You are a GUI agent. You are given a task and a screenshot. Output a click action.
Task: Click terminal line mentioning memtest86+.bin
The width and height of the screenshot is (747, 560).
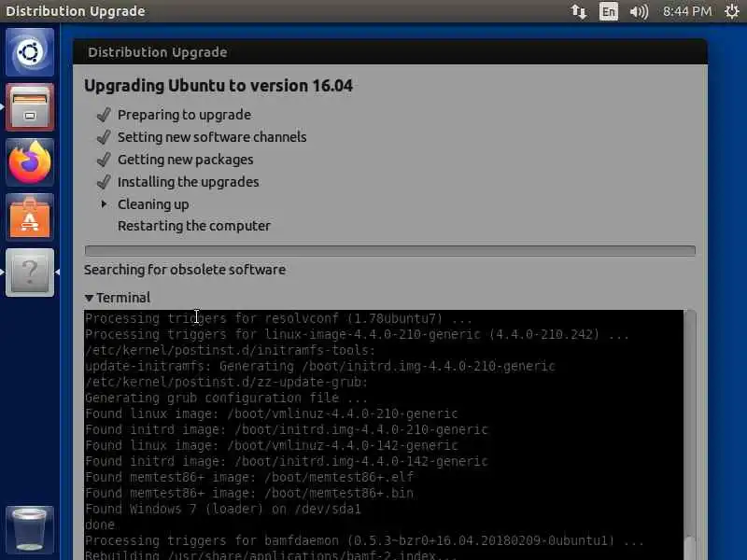[249, 493]
